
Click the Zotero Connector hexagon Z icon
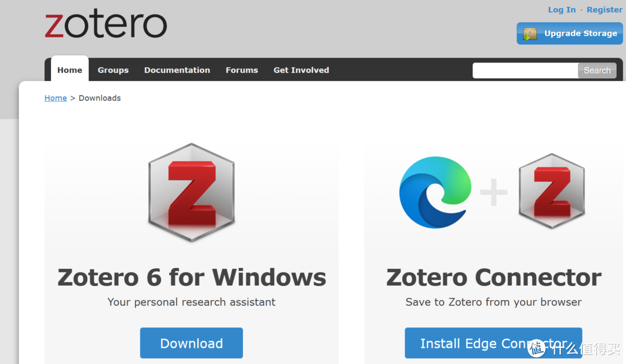click(x=552, y=191)
